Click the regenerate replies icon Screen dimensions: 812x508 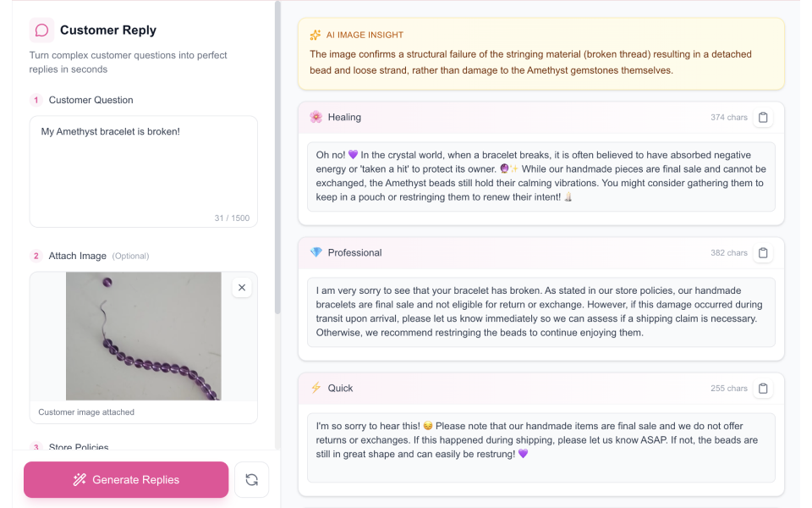point(251,479)
